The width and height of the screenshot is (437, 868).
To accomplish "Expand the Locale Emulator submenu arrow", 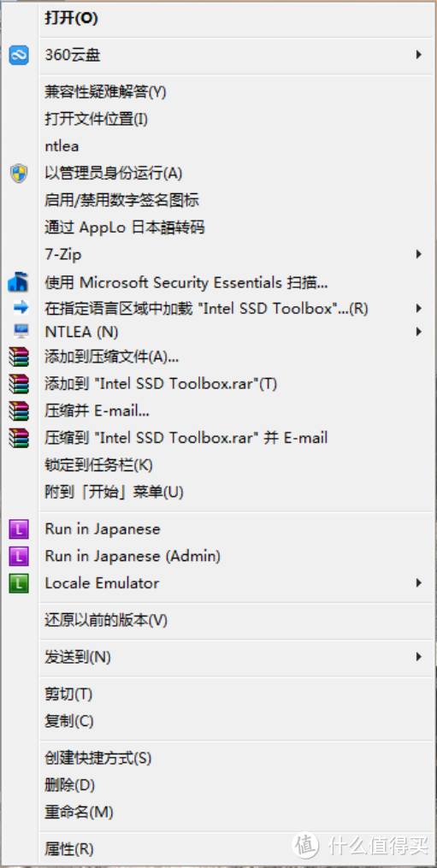I will [x=419, y=583].
